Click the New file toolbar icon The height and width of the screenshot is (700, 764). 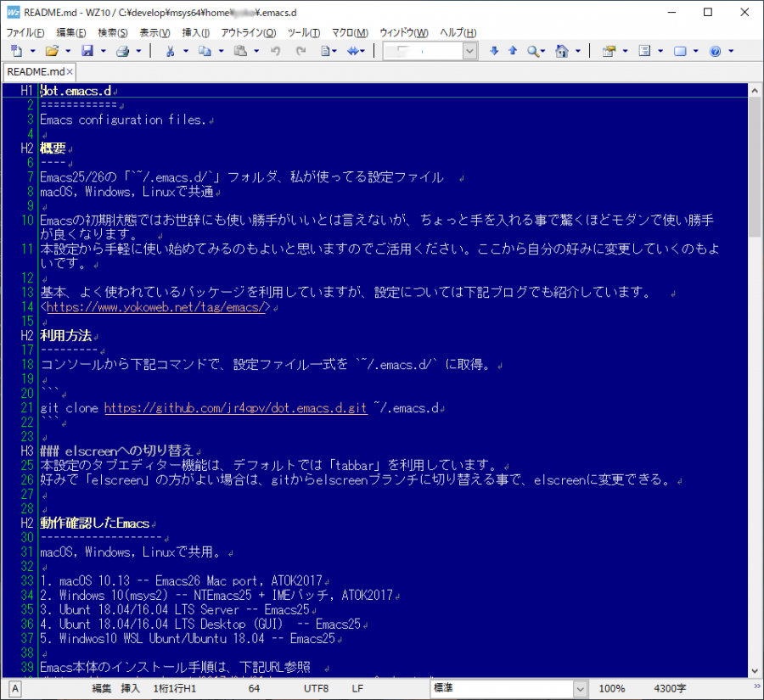coord(17,51)
